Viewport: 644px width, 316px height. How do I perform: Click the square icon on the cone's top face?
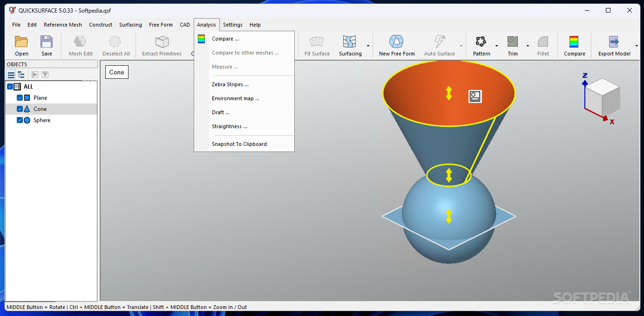click(475, 96)
